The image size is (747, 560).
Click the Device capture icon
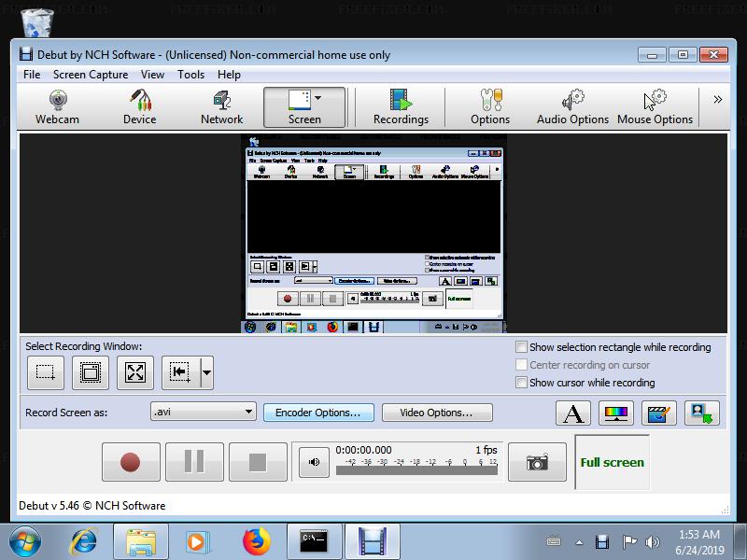139,107
